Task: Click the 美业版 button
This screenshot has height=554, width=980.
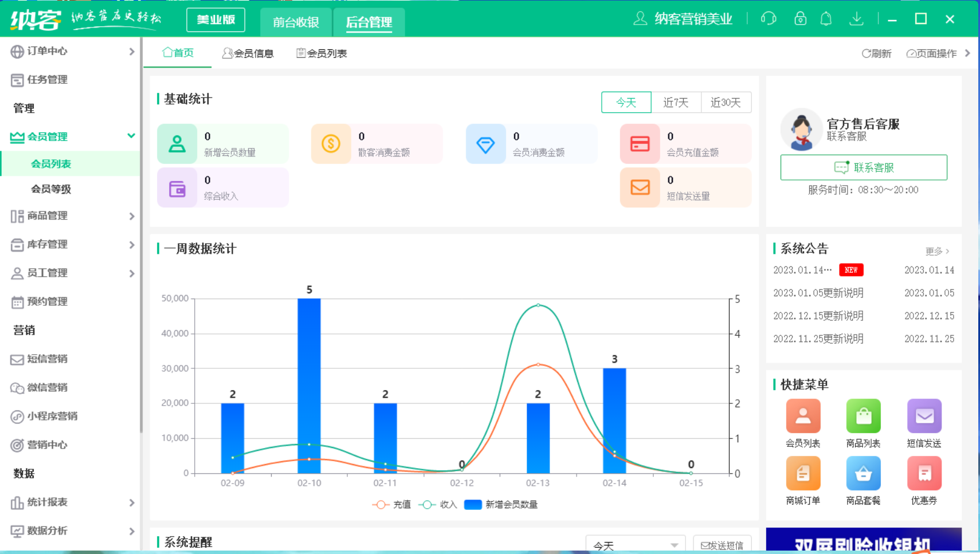Action: click(x=216, y=19)
